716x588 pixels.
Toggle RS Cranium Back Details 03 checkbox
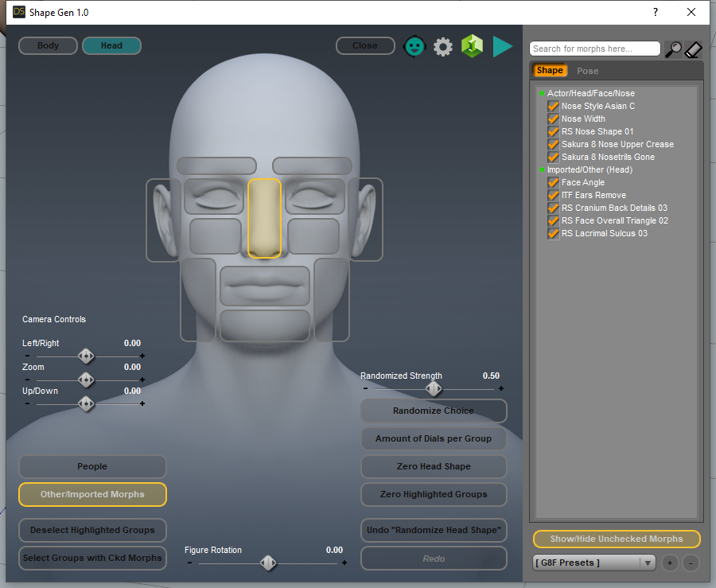coord(553,208)
